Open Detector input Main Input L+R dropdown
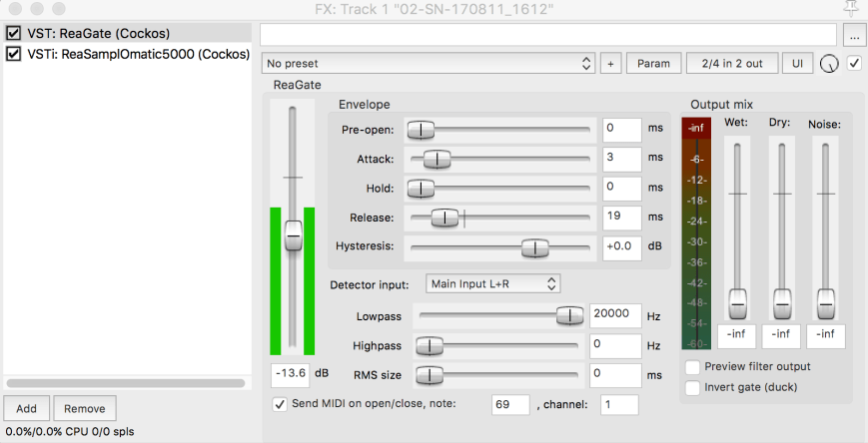 coord(494,284)
